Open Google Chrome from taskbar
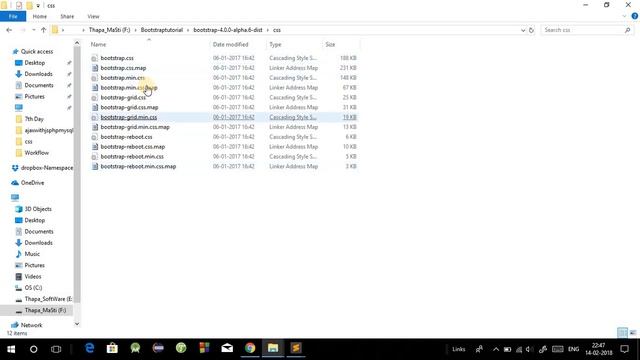This screenshot has height=360, width=640. tap(250, 348)
